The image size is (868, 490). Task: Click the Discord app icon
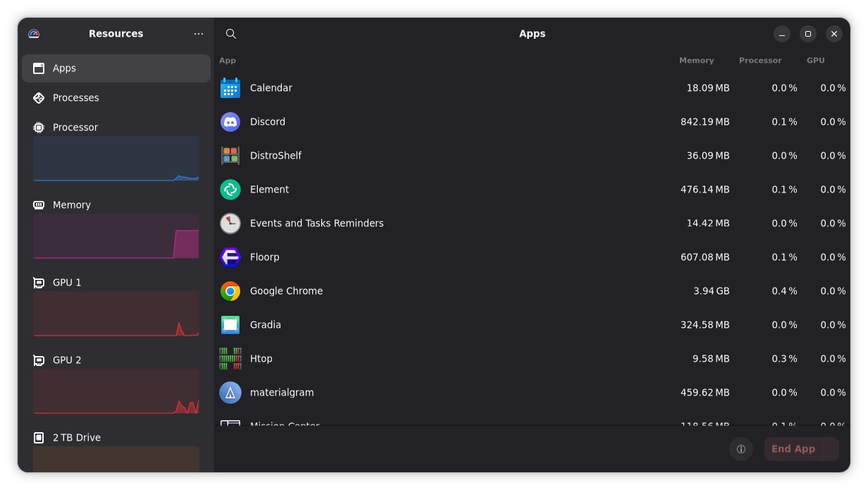230,122
